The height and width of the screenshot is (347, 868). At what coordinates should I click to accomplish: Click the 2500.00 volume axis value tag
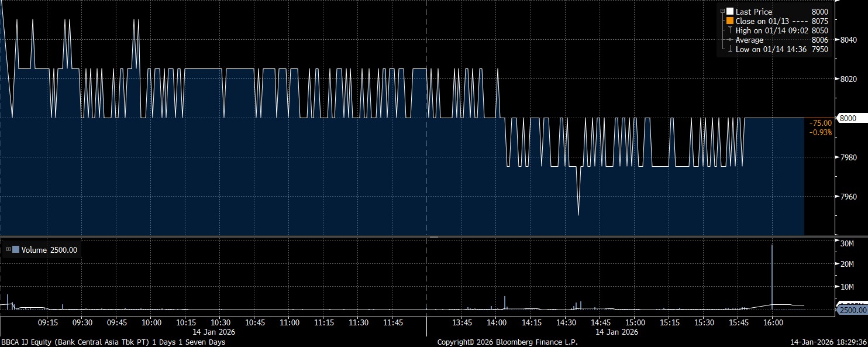851,310
